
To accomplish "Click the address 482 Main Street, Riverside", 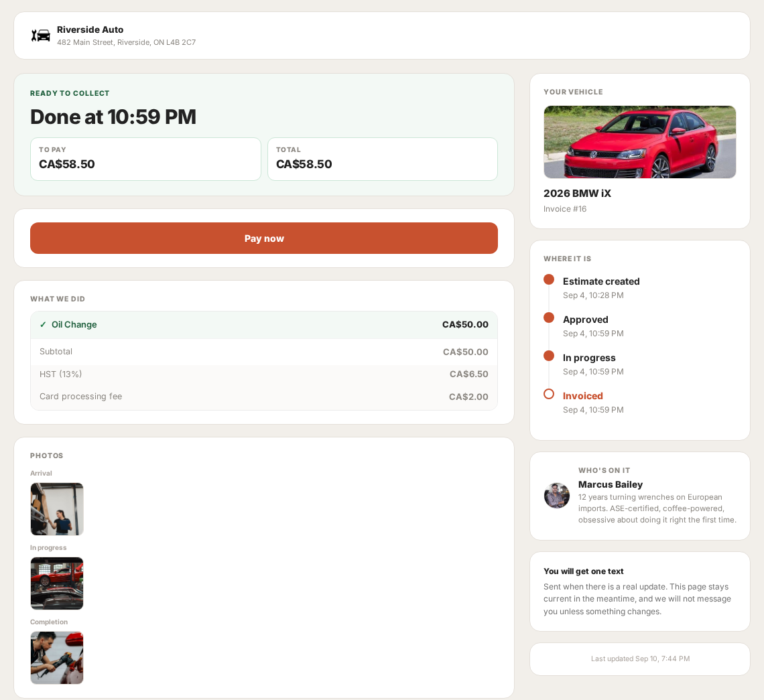I will [126, 42].
